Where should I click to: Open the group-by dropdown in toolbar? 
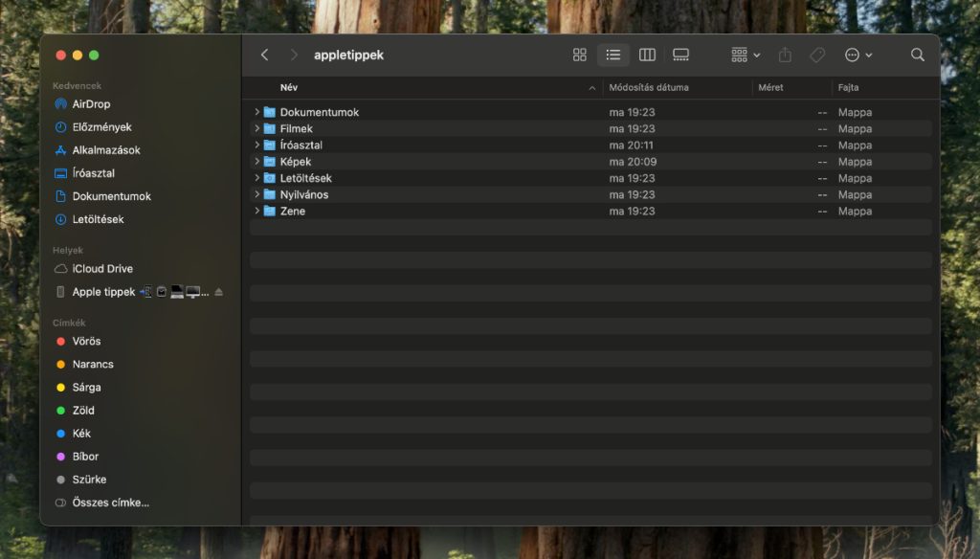pyautogui.click(x=746, y=55)
